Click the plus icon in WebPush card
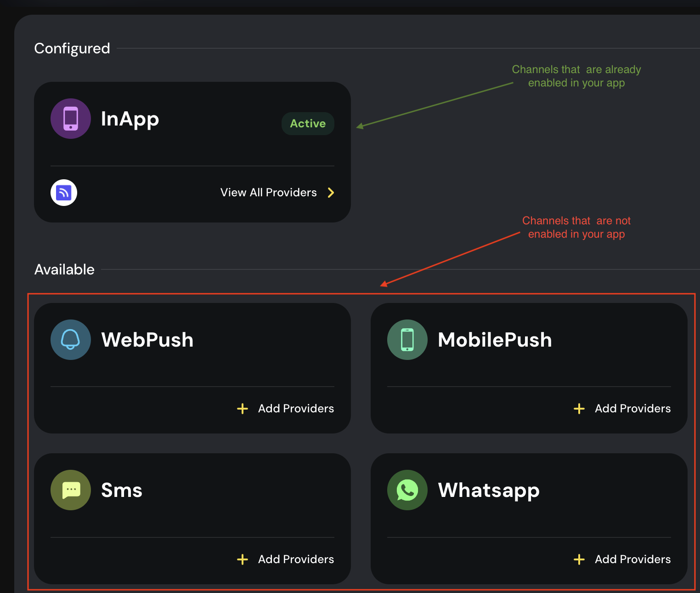This screenshot has height=593, width=700. coord(243,409)
